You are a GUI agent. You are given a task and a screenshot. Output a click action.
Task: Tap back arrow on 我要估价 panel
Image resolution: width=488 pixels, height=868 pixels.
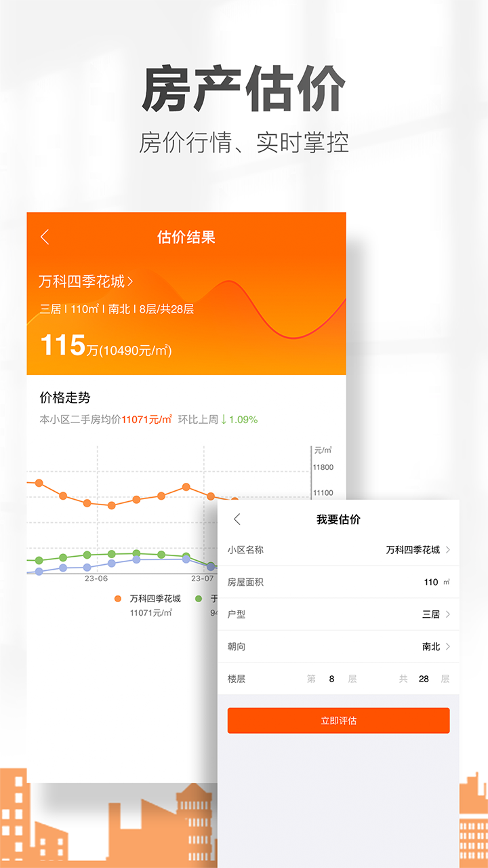237,519
